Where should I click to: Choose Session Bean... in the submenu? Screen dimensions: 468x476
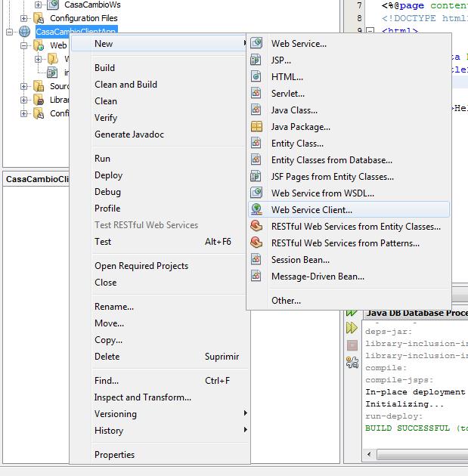(300, 260)
